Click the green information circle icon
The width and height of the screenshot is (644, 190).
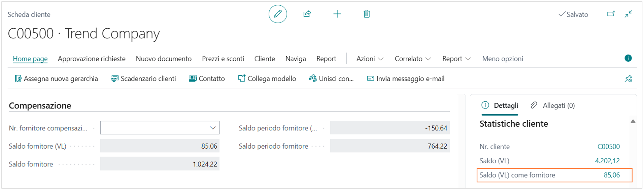(x=628, y=58)
